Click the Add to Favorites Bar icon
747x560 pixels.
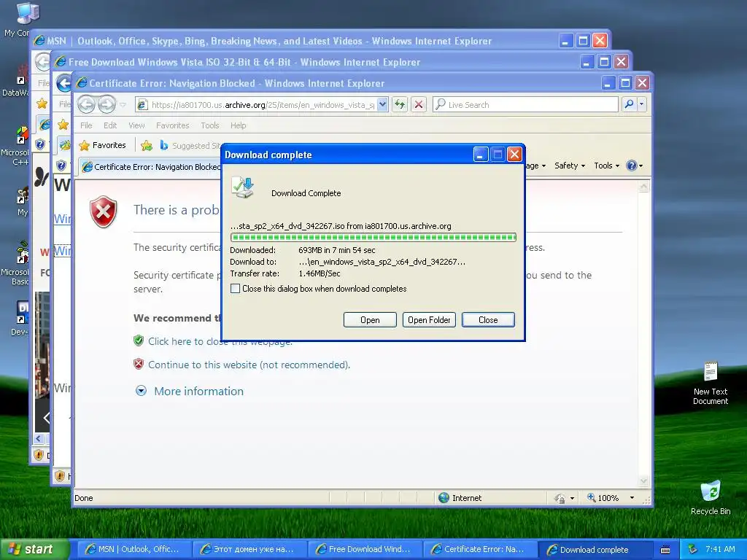[146, 145]
